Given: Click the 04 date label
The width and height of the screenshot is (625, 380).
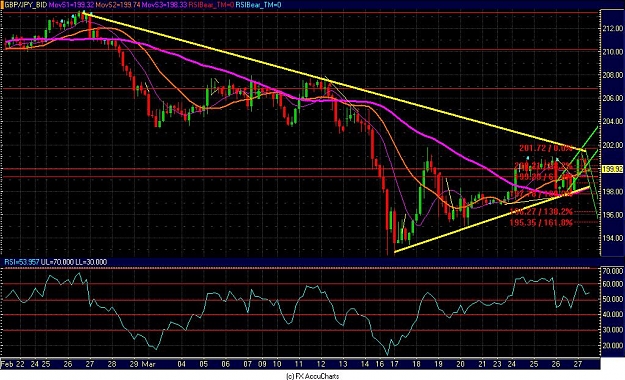Looking at the screenshot, I should click(182, 364).
